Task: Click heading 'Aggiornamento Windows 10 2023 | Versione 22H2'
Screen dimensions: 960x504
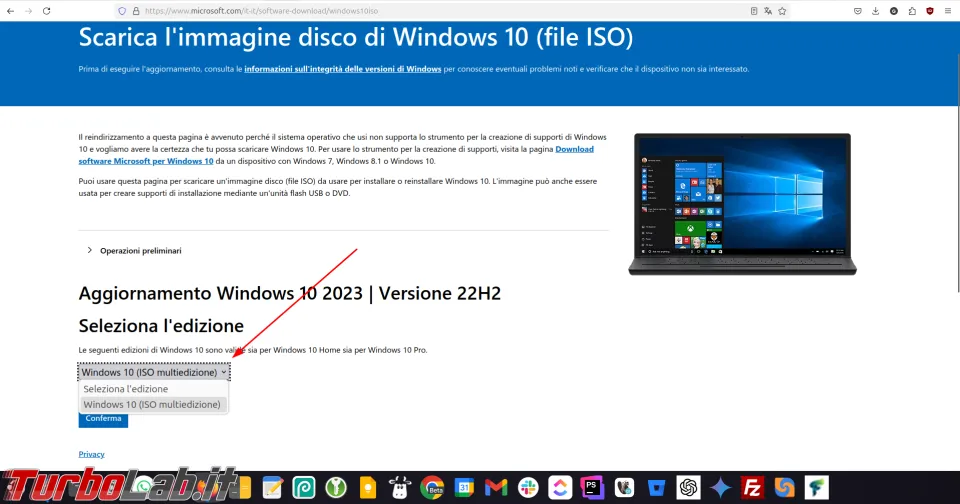Action: (290, 293)
